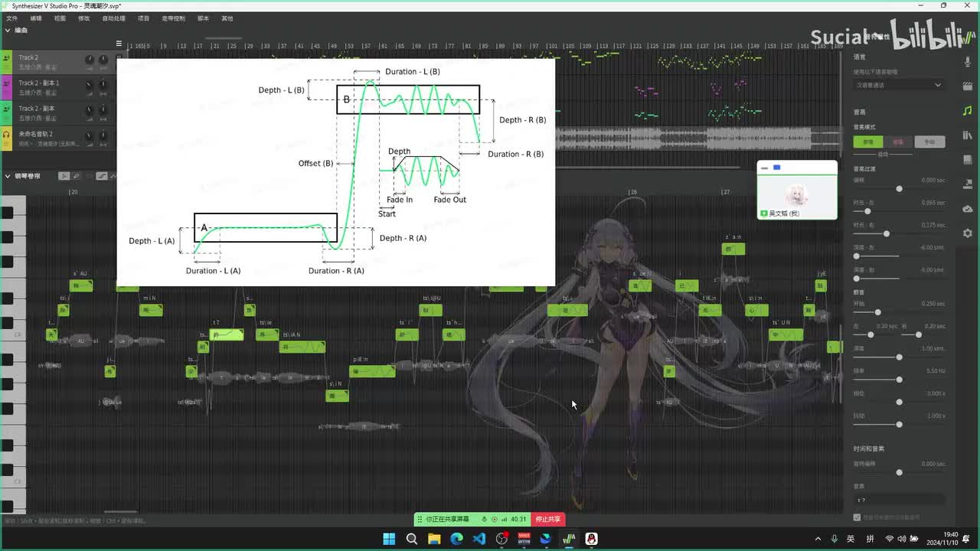Image resolution: width=980 pixels, height=551 pixels.
Task: Open the 文件 menu
Action: (x=11, y=18)
